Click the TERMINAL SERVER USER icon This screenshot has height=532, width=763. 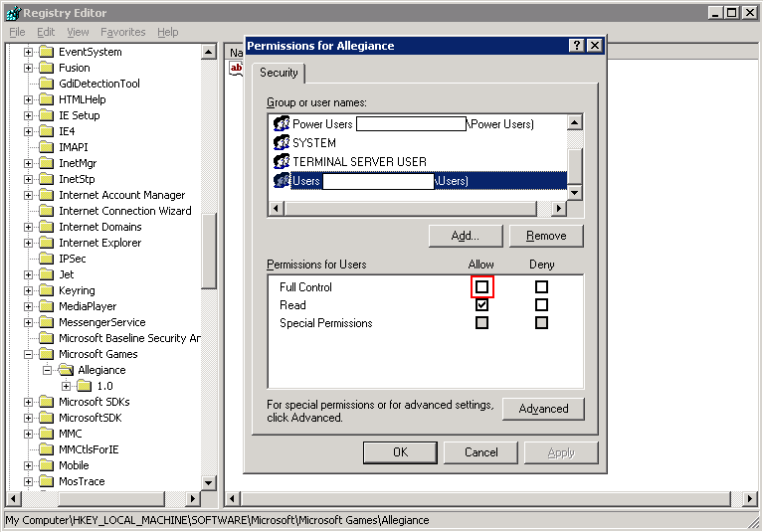[281, 162]
